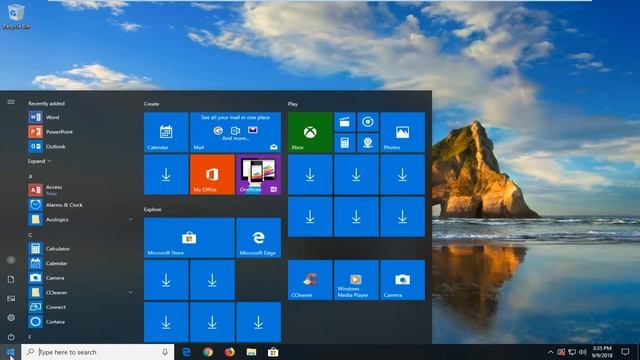Open Calculator from the app list
640x360 pixels.
80,248
